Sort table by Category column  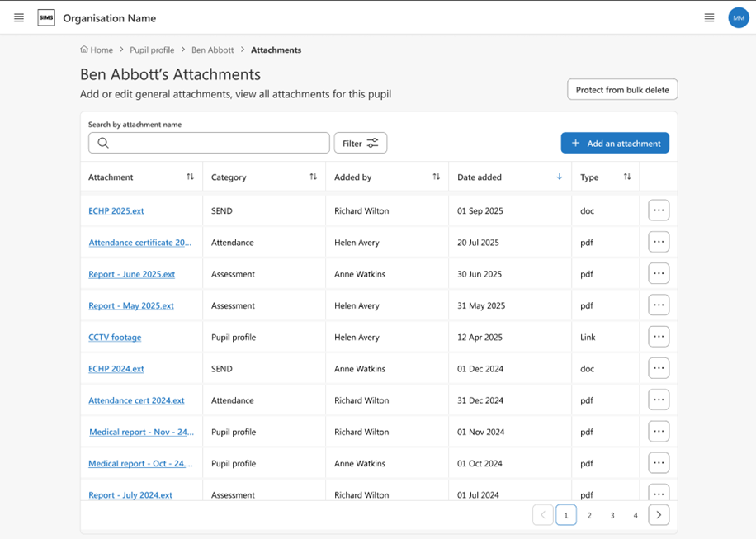pyautogui.click(x=313, y=177)
